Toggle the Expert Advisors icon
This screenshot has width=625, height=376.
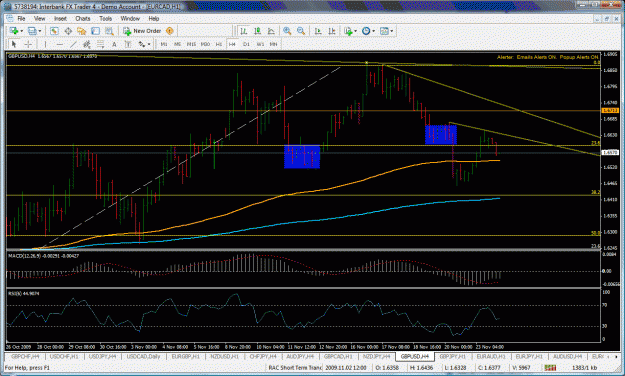pos(169,31)
